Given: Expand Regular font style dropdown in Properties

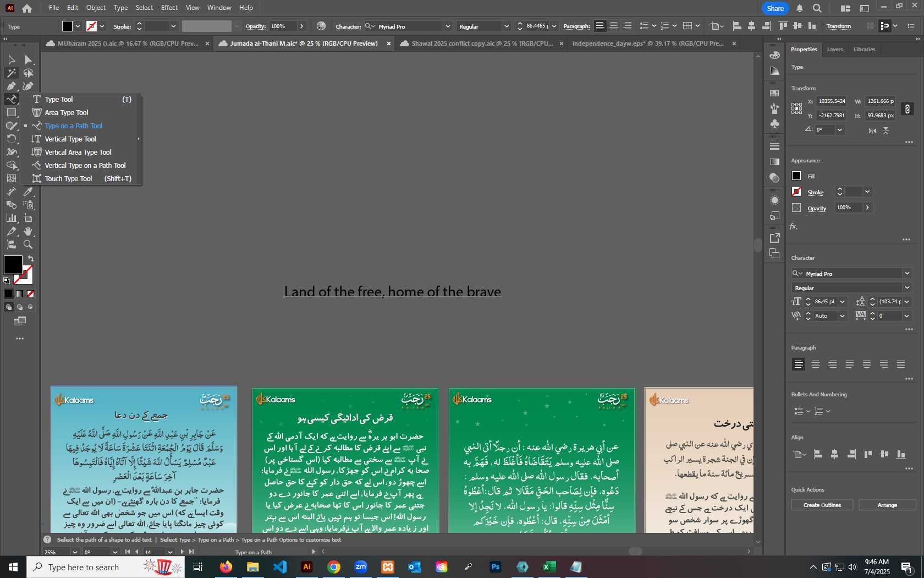Looking at the screenshot, I should click(907, 288).
